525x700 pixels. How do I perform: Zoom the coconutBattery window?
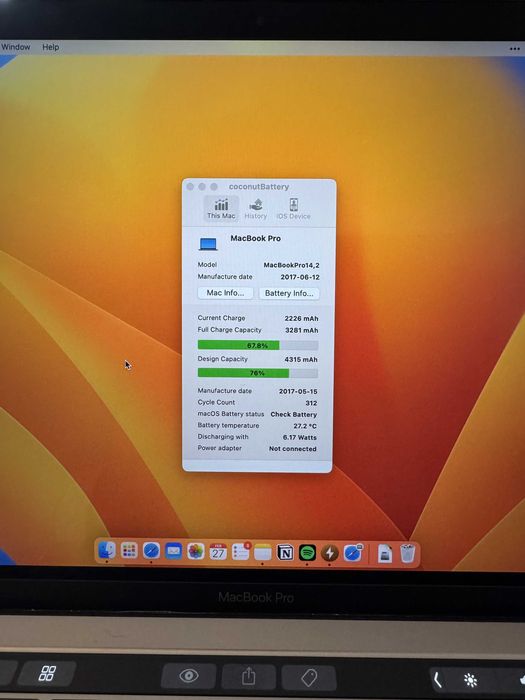pyautogui.click(x=214, y=186)
